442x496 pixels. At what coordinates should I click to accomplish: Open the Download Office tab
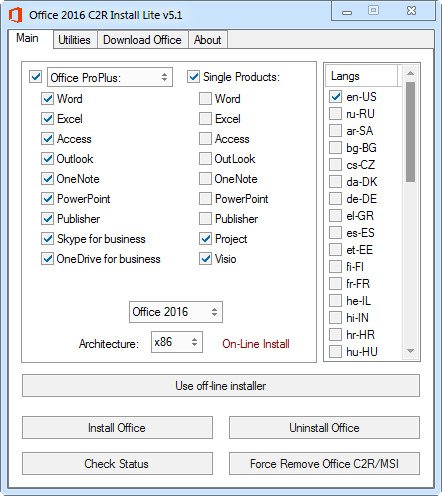pyautogui.click(x=142, y=40)
